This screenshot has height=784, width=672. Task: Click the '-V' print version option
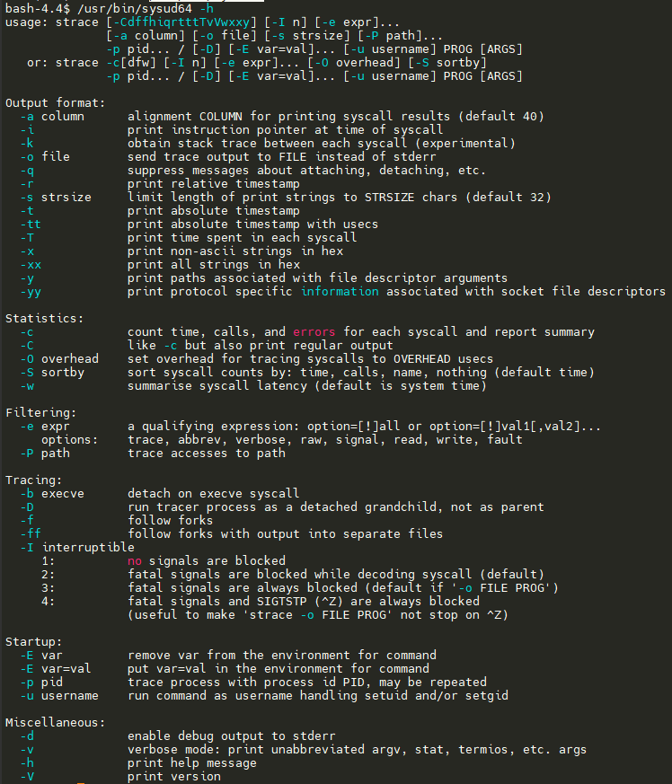(x=27, y=777)
